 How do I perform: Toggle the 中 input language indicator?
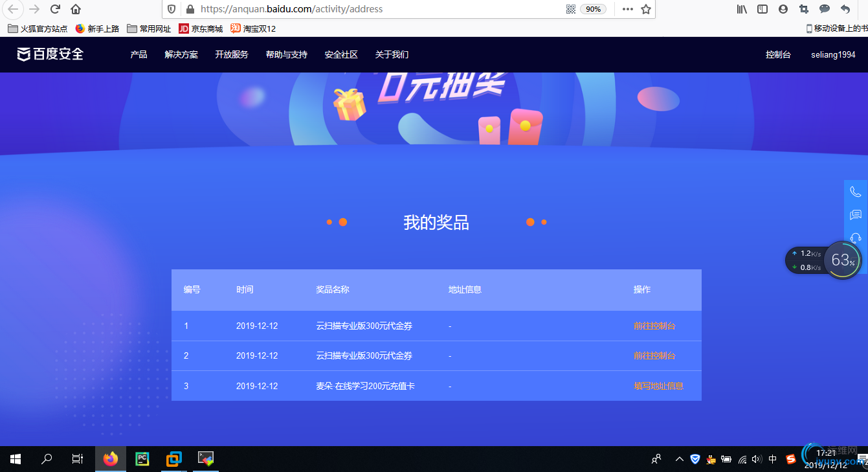pos(773,459)
